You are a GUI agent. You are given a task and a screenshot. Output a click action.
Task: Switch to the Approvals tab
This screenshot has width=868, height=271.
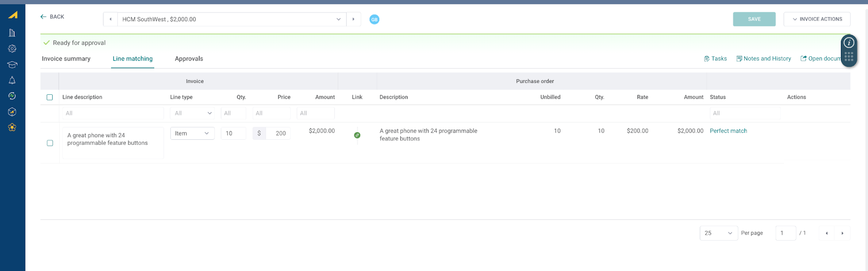pos(189,59)
